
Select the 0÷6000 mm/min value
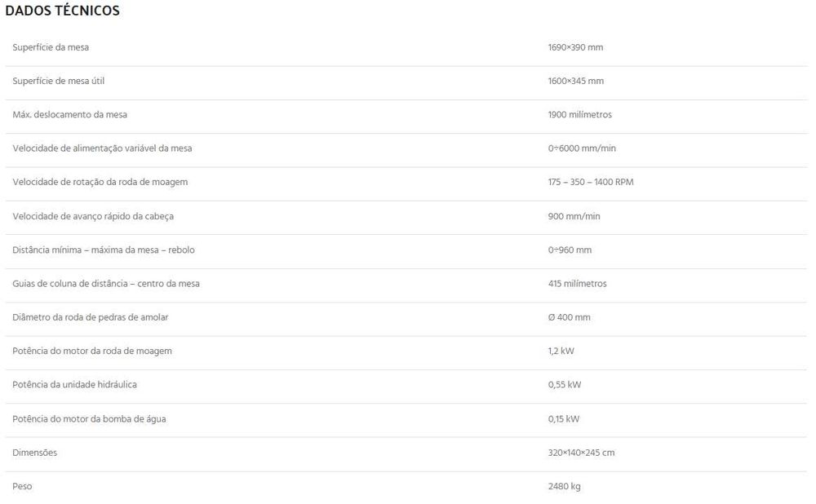pos(581,148)
